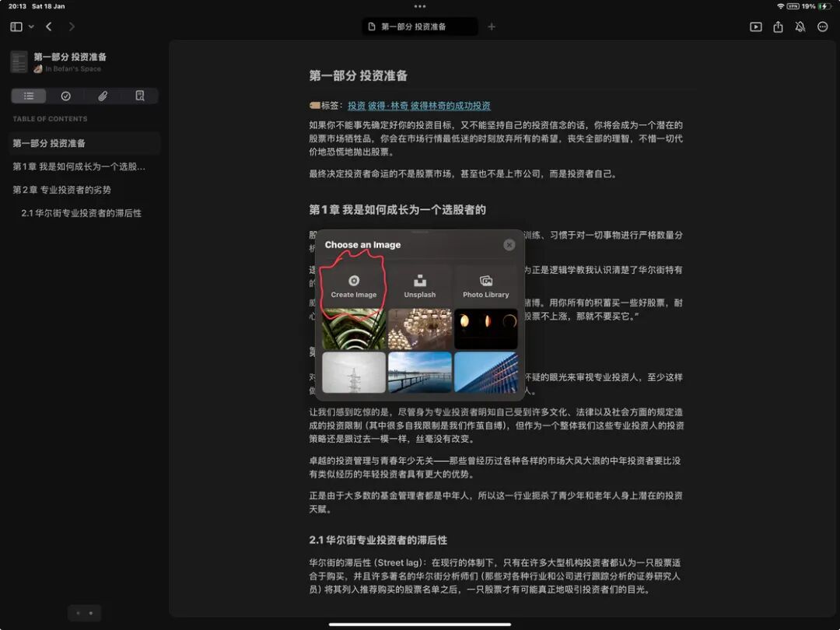Image resolution: width=840 pixels, height=630 pixels.
Task: Click the 第一部分 投资准备 page title
Action: pyautogui.click(x=358, y=75)
